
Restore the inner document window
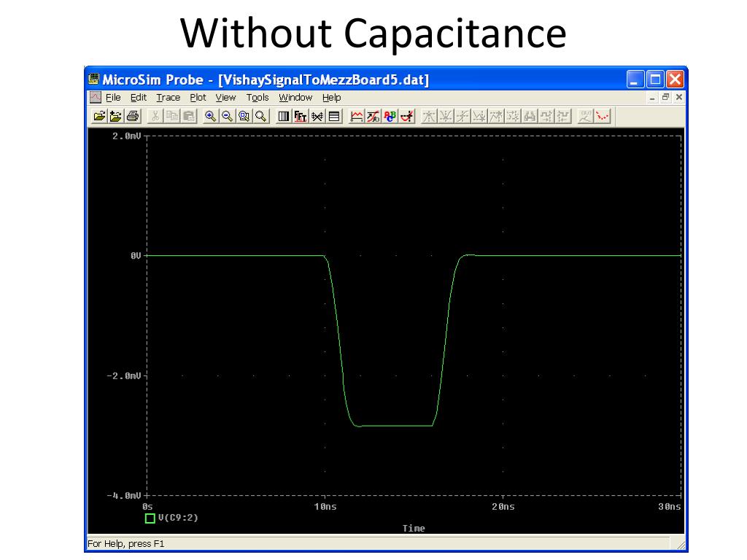665,98
